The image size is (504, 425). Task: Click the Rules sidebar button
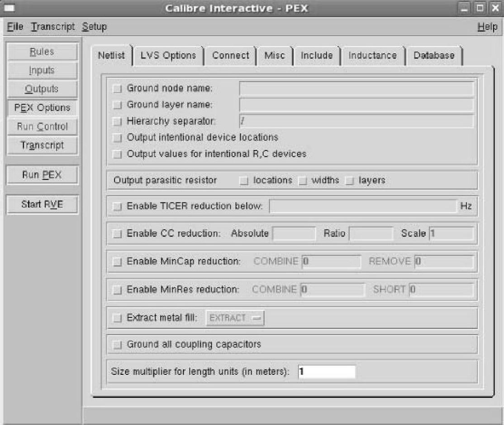pos(42,52)
